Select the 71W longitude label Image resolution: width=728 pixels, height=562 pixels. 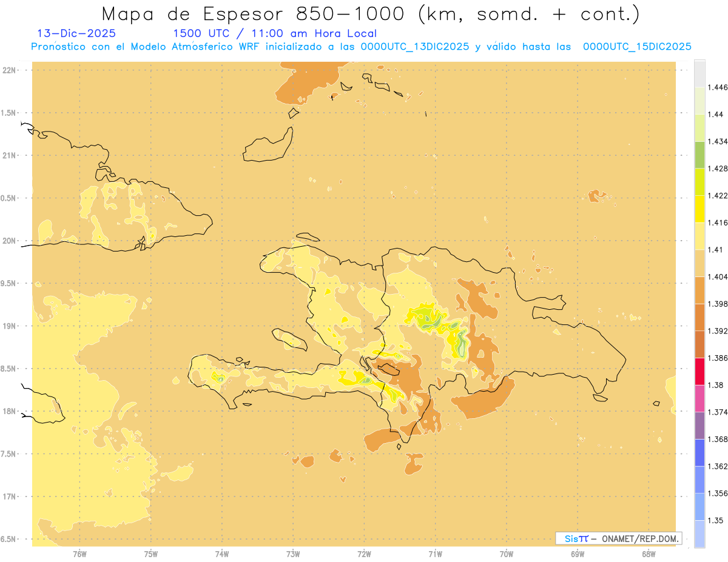click(435, 555)
